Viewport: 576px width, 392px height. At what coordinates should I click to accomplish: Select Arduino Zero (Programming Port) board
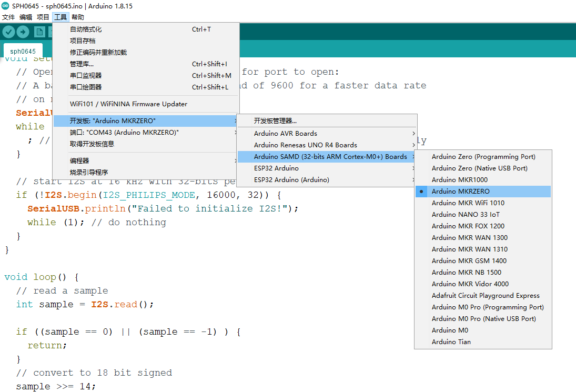(483, 156)
